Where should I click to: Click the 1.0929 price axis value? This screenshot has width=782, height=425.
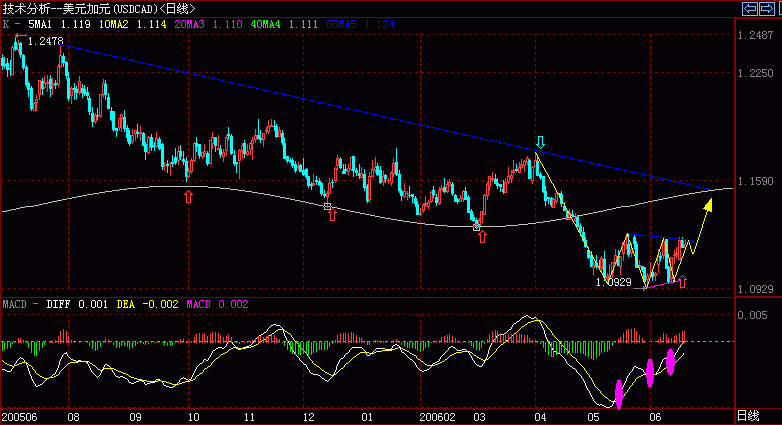pos(756,289)
